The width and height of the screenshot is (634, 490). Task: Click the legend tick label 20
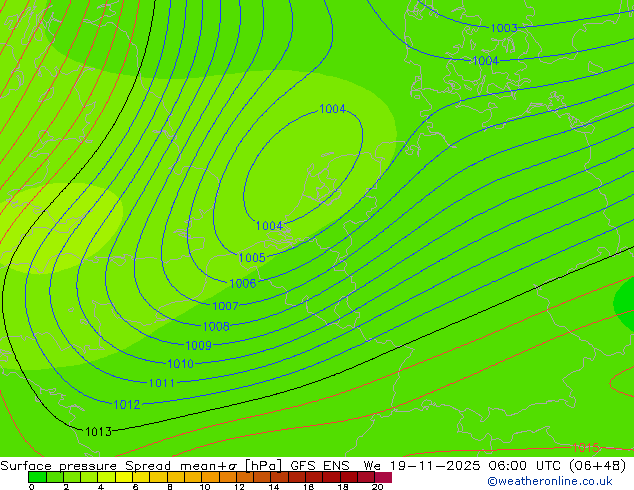tap(378, 487)
